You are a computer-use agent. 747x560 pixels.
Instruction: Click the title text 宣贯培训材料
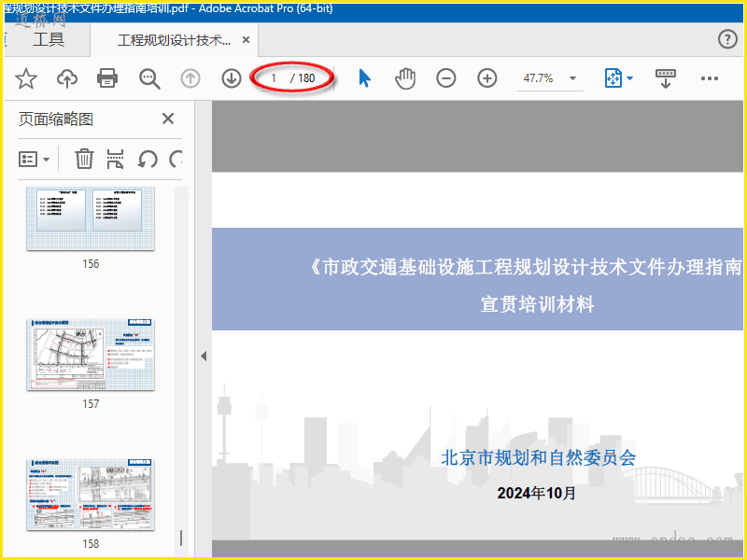point(537,304)
